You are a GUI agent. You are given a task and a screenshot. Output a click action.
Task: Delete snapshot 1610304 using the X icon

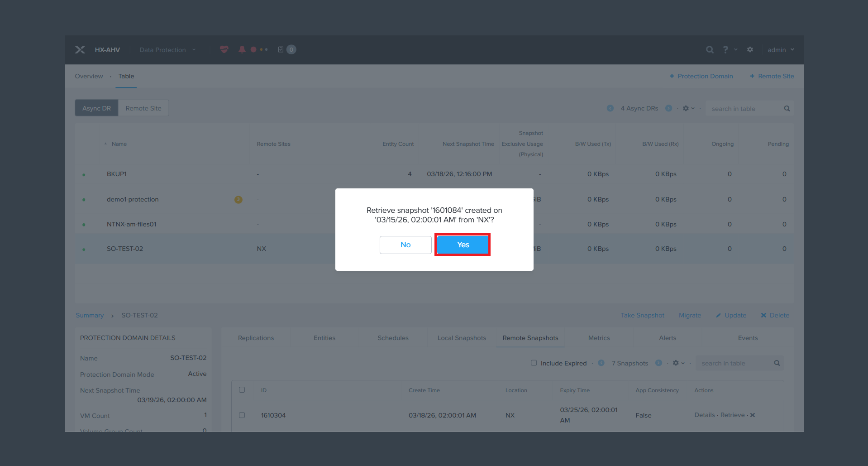(x=753, y=415)
